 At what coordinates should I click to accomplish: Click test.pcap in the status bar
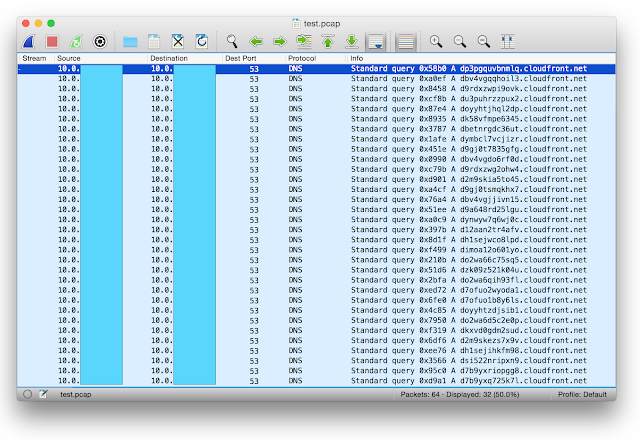[x=76, y=394]
